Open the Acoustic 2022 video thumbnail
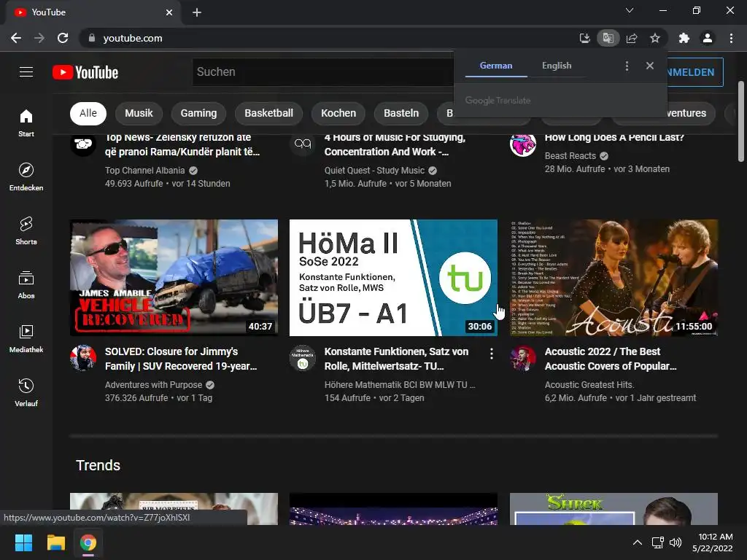The image size is (747, 560). 614,278
